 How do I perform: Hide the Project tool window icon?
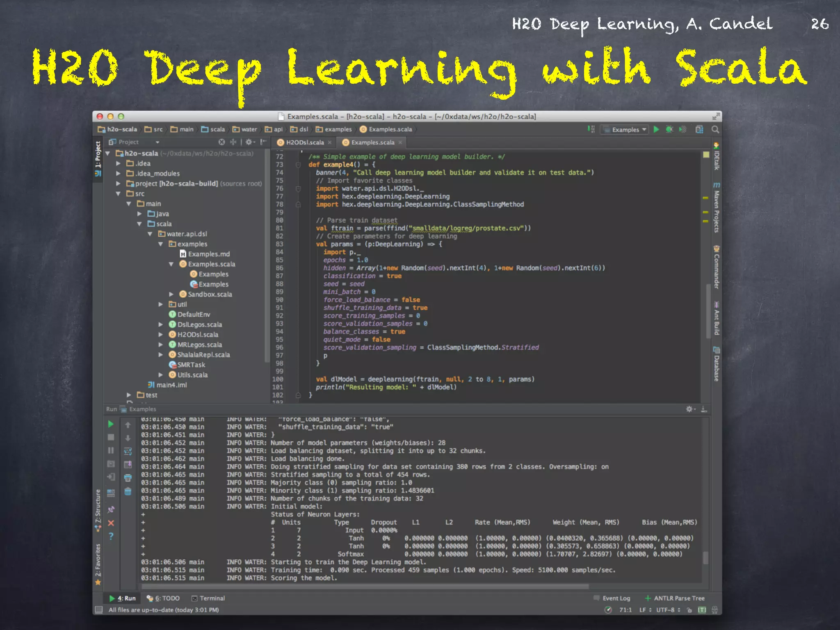tap(263, 142)
